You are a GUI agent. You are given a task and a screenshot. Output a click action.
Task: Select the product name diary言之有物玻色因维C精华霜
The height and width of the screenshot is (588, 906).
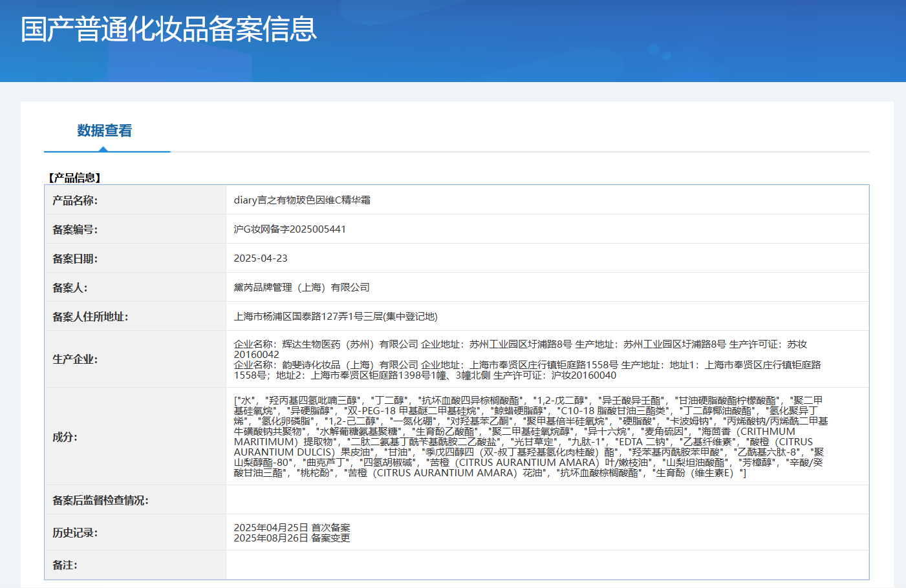(x=302, y=200)
